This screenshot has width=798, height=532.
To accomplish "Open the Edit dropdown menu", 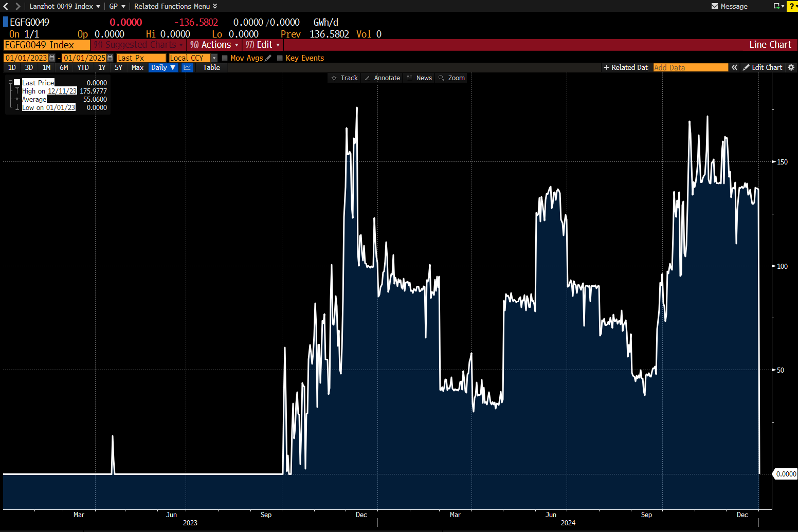I will pos(263,45).
